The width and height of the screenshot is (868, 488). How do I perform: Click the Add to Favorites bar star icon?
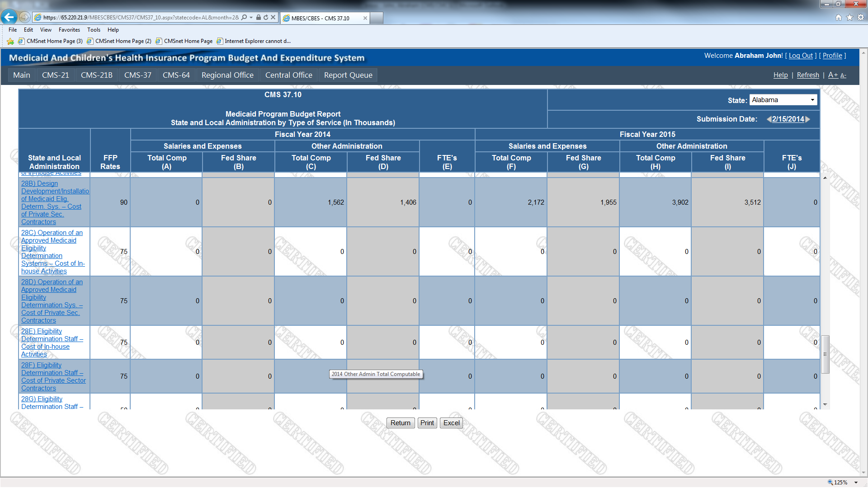pyautogui.click(x=10, y=41)
